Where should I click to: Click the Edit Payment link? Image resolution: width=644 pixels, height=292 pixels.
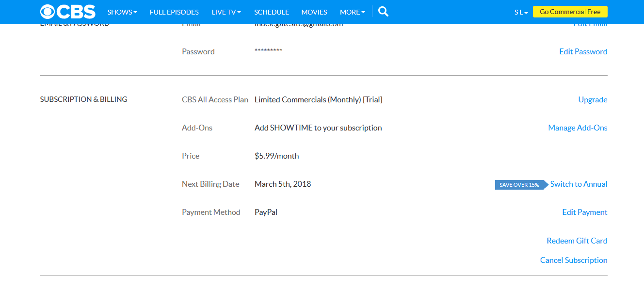pos(584,212)
